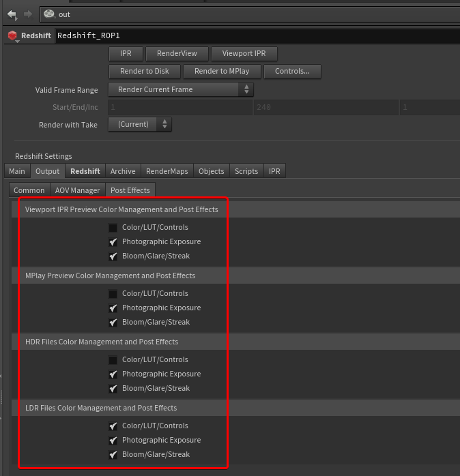This screenshot has height=476, width=460.
Task: Click the Valid Frame Range label
Action: [x=66, y=90]
